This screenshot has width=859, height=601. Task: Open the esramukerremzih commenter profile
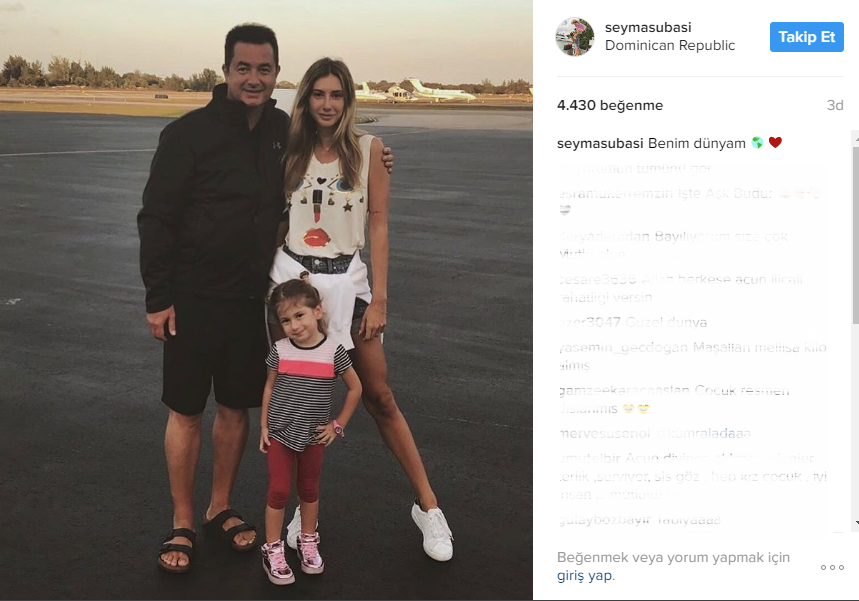tap(604, 193)
